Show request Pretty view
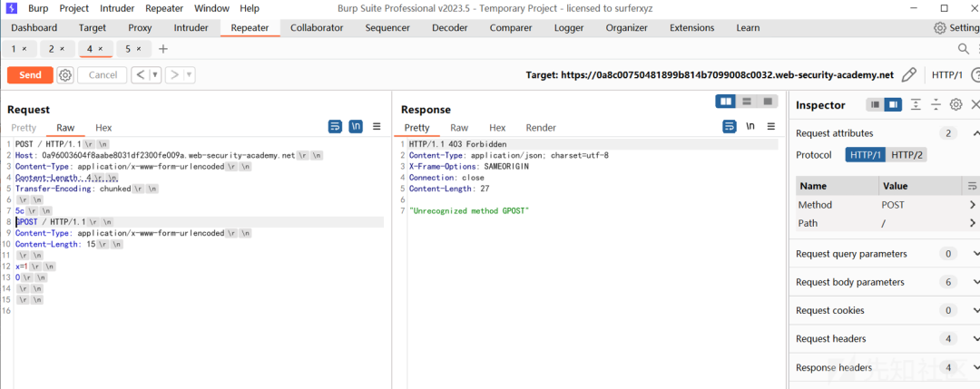 [x=24, y=127]
